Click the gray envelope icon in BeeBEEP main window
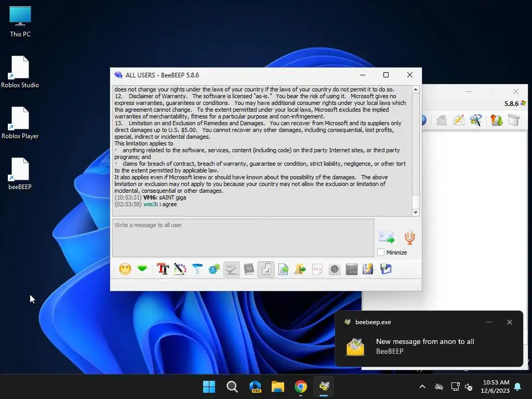 (442, 120)
